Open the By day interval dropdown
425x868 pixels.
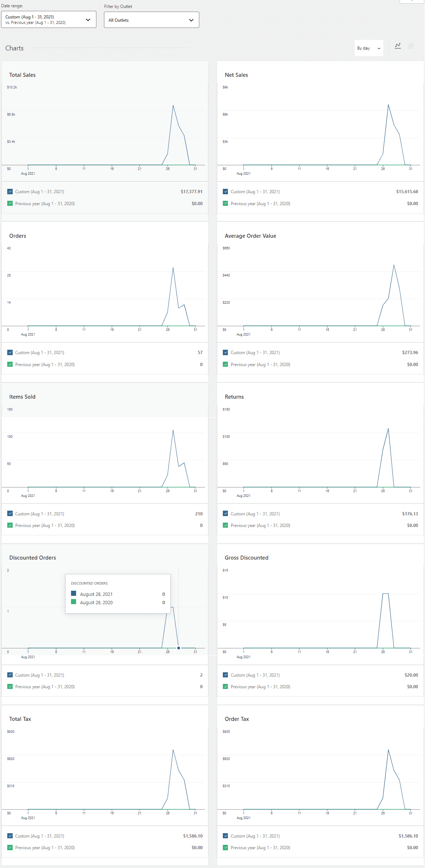[x=369, y=48]
